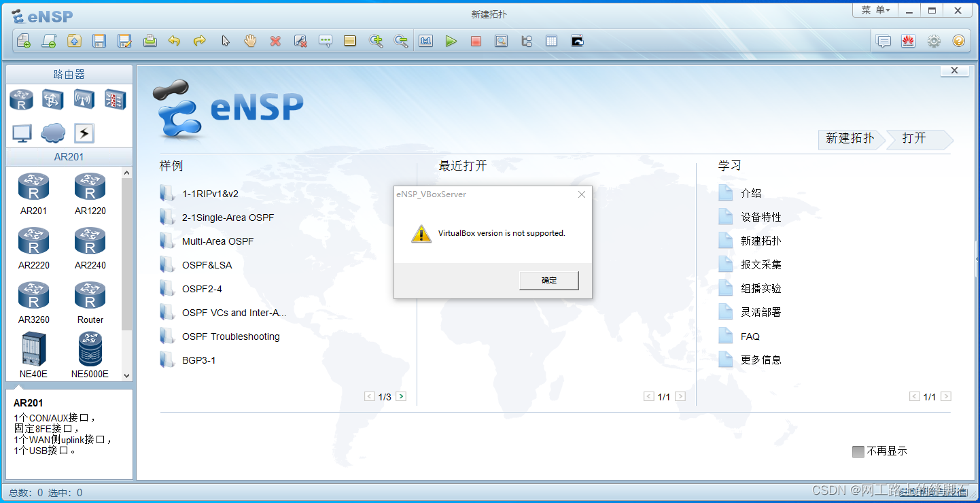Go to next page of 样例 list
Screen dimensions: 980x503
click(x=401, y=396)
